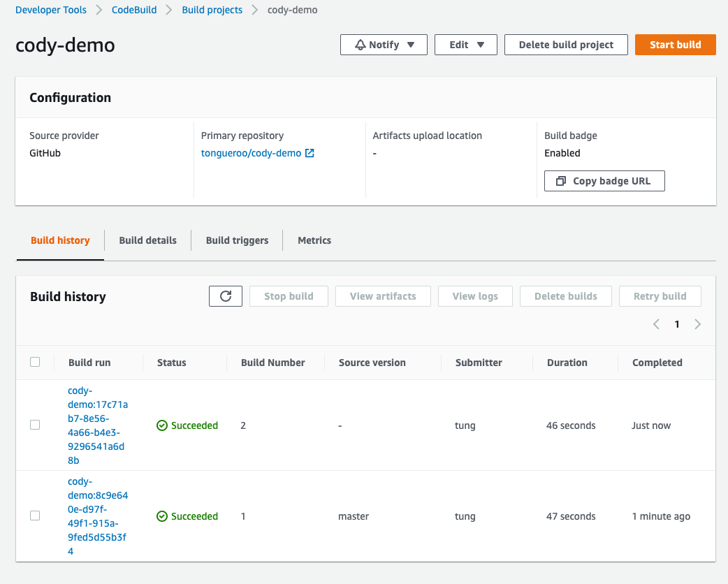This screenshot has width=728, height=584.
Task: Click the cody-demo page title heading
Action: coord(65,45)
